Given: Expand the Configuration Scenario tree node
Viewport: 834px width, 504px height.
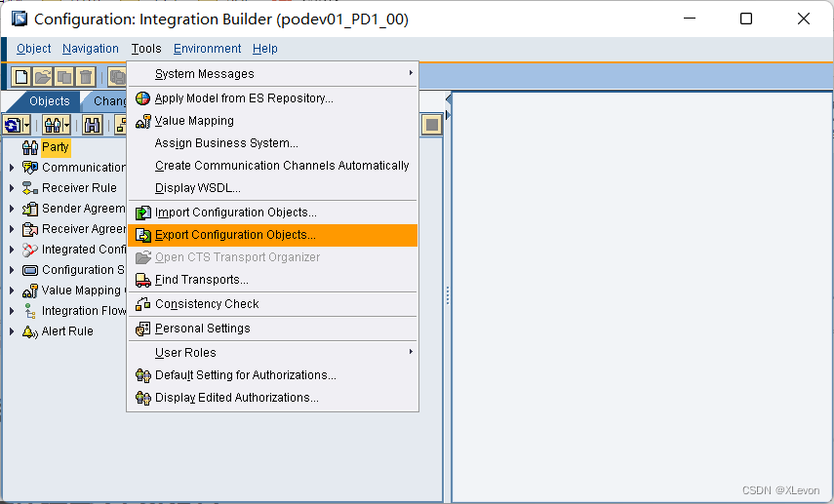Looking at the screenshot, I should (12, 270).
